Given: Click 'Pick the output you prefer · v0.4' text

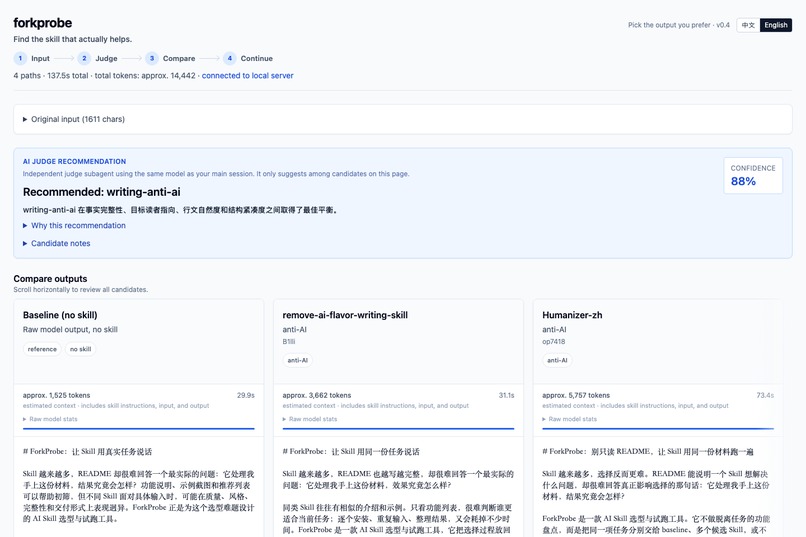Looking at the screenshot, I should click(679, 25).
